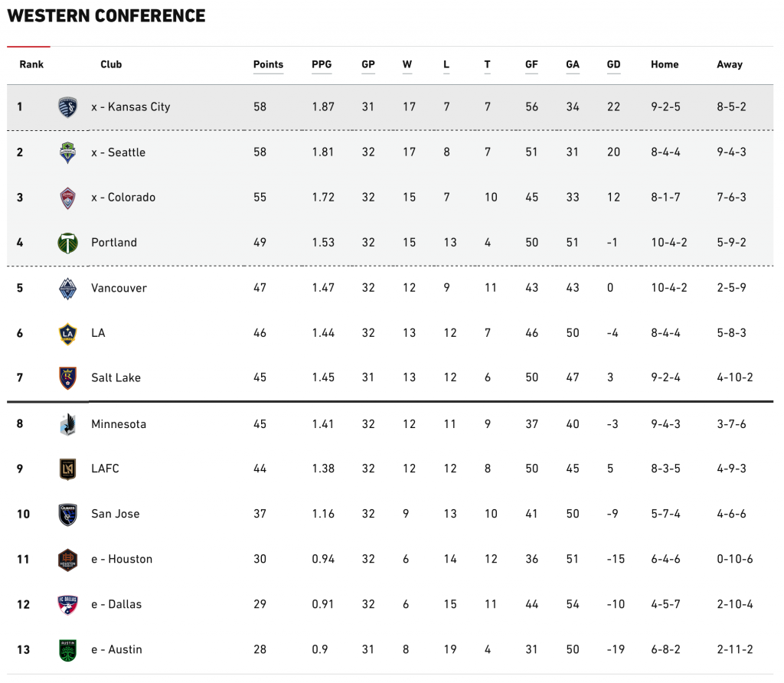Click the Austin FC club logo
Screen dimensions: 784x683
(68, 649)
